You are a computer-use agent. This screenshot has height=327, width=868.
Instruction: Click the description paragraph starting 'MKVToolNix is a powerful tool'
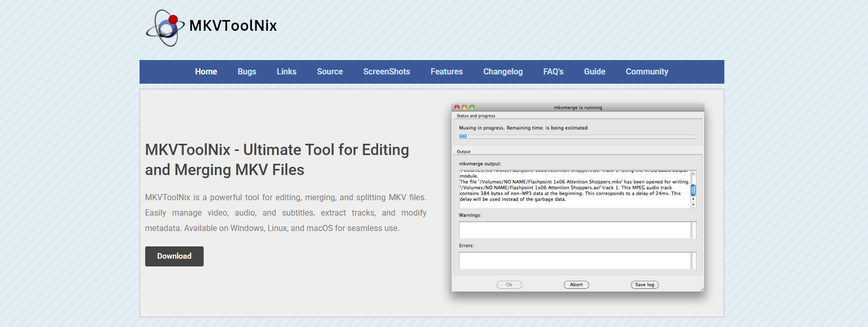coord(286,213)
